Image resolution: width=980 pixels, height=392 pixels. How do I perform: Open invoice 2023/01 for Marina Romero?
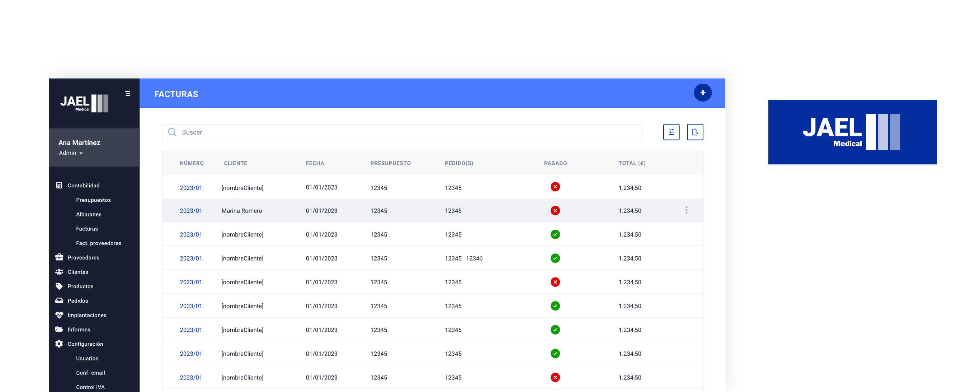[190, 210]
